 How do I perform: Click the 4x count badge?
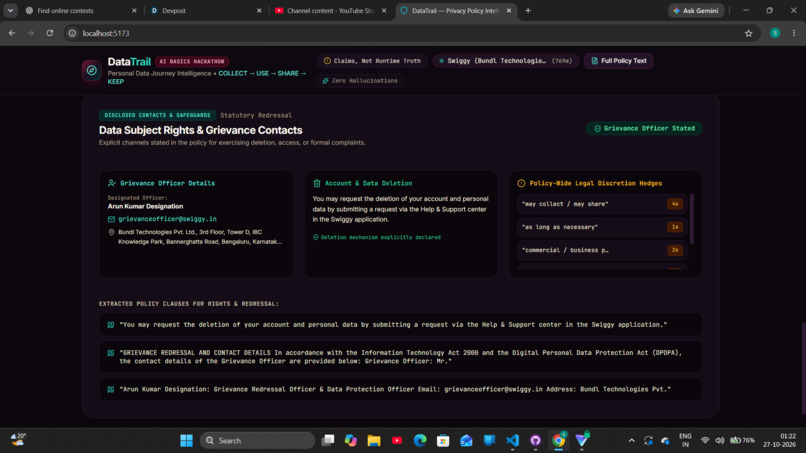[x=675, y=204]
